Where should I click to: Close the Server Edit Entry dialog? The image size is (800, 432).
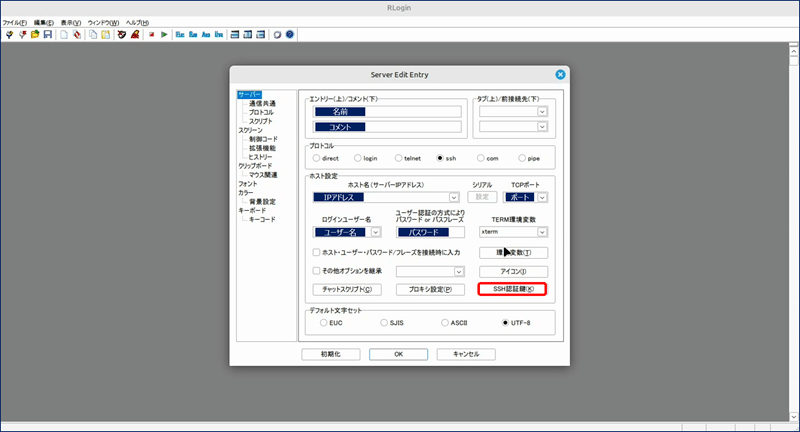(x=560, y=74)
